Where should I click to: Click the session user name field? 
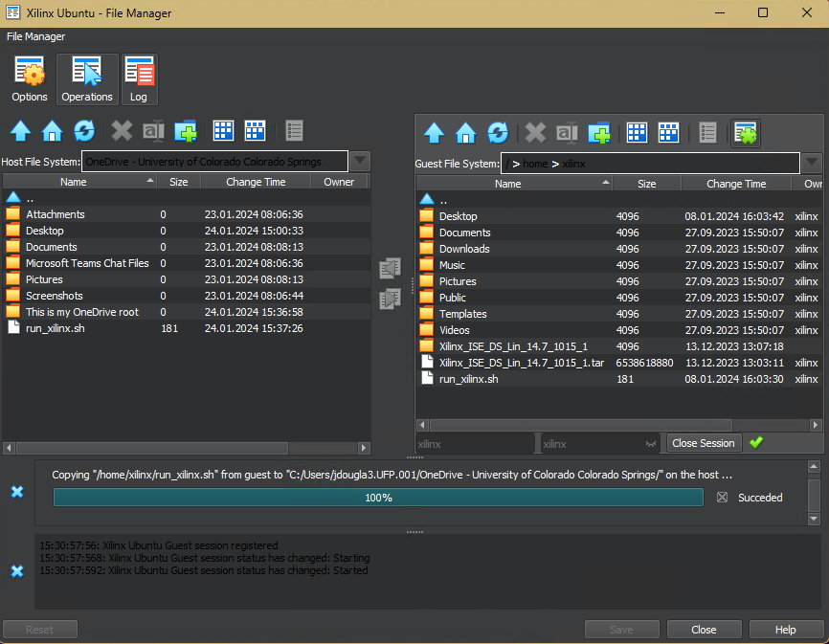(x=475, y=444)
